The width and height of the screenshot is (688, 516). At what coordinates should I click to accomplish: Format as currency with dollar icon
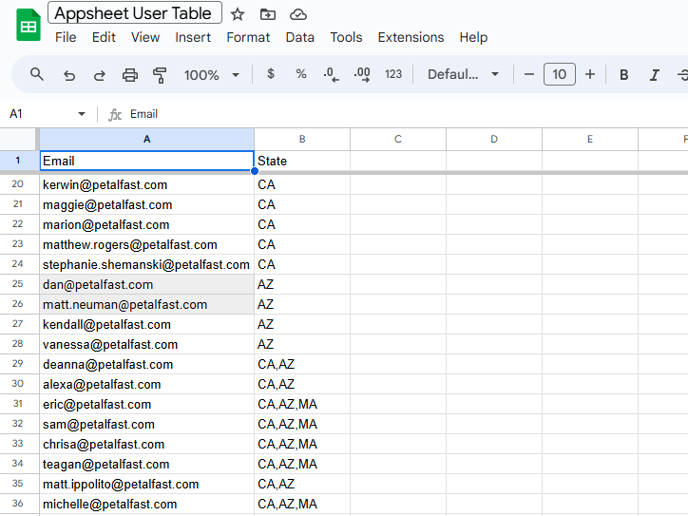270,75
